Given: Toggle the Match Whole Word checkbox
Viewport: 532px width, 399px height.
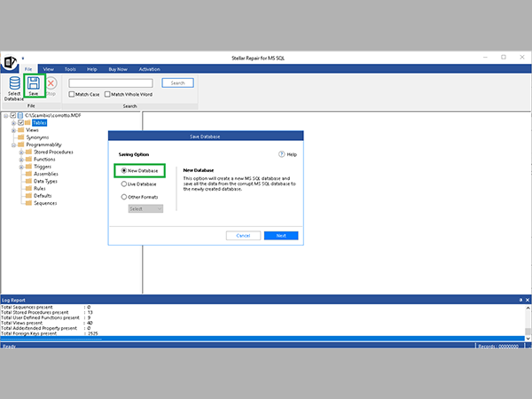Looking at the screenshot, I should click(107, 94).
